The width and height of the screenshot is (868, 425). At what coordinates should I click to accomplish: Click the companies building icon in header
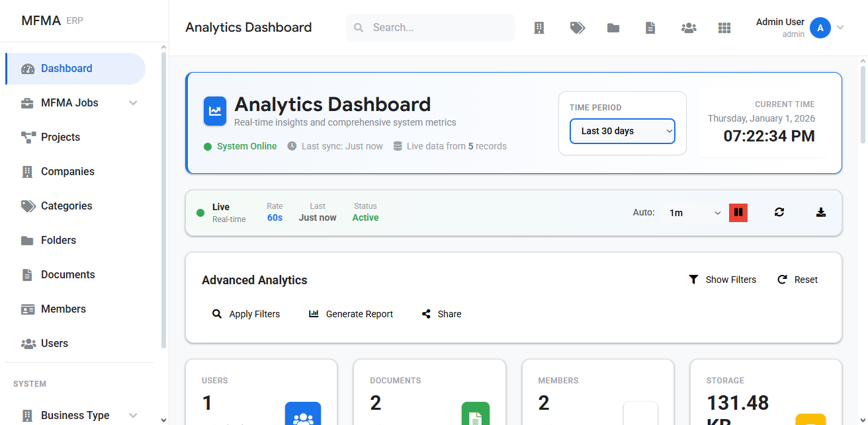pos(539,28)
